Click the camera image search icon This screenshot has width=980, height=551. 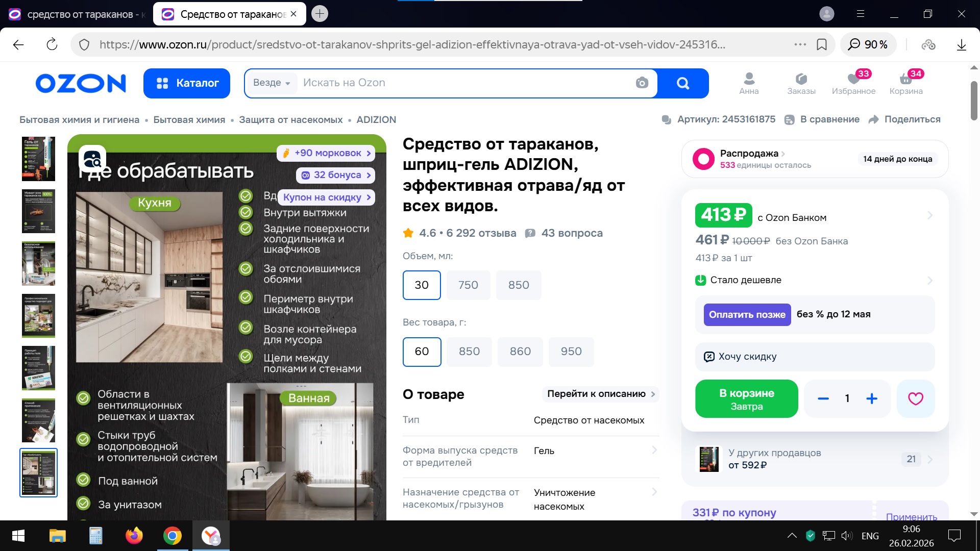[x=642, y=83]
